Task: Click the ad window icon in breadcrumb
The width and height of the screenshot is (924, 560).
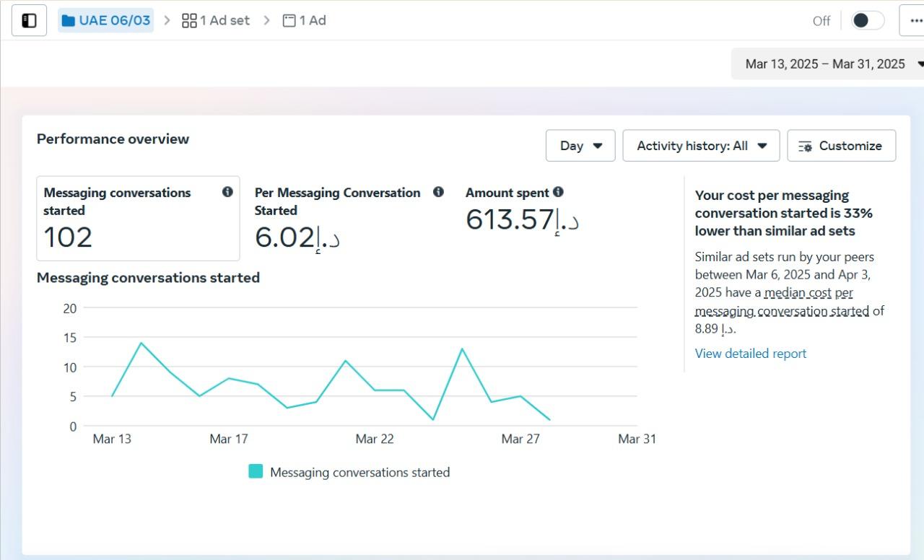Action: pyautogui.click(x=289, y=20)
